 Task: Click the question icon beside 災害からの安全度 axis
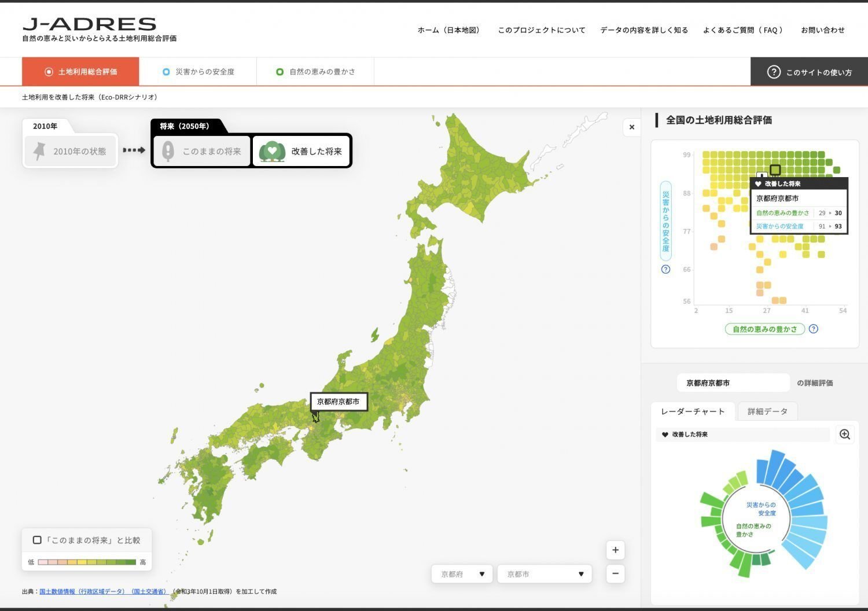(665, 269)
